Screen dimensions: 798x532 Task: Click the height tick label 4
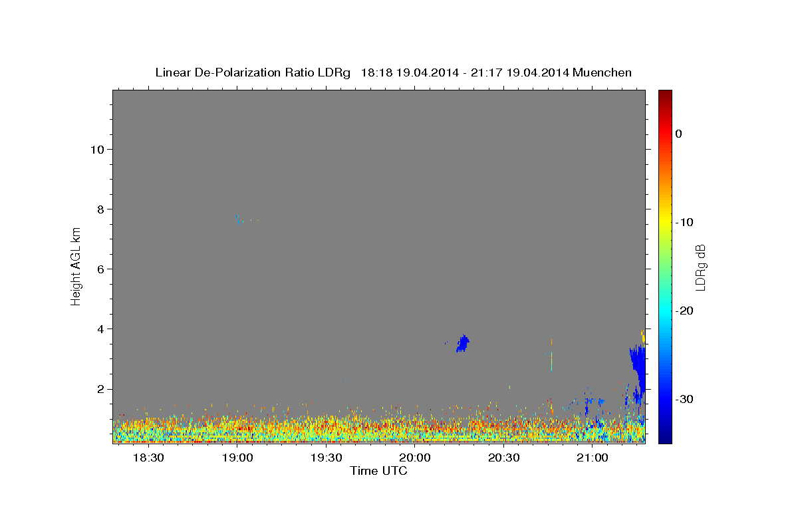(x=100, y=329)
